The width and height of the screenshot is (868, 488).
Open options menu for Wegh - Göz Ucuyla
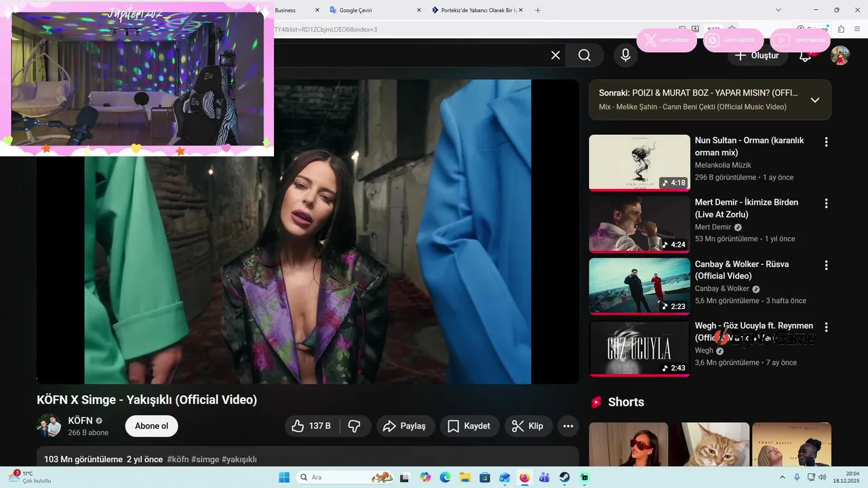[826, 327]
